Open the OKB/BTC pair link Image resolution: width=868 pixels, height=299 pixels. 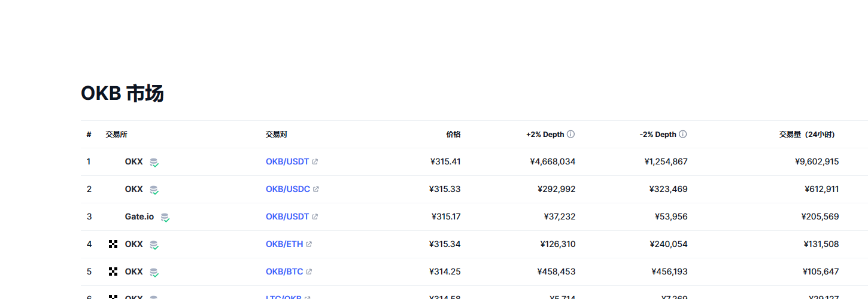(284, 271)
